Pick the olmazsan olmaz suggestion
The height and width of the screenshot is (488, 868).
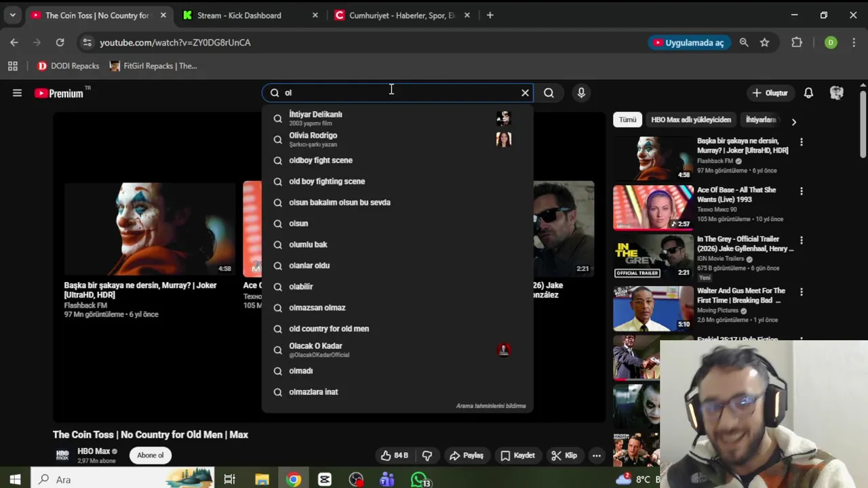pos(397,308)
